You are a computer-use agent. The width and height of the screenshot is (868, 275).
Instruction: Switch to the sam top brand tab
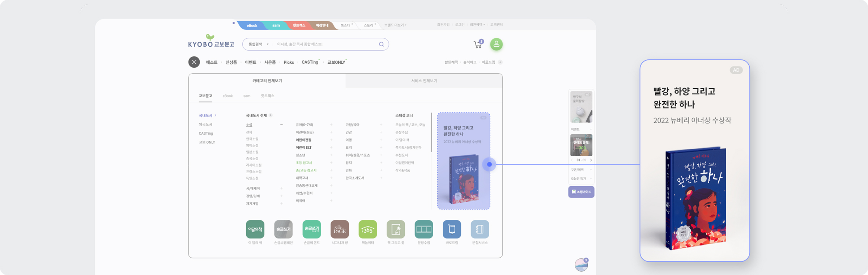point(276,25)
